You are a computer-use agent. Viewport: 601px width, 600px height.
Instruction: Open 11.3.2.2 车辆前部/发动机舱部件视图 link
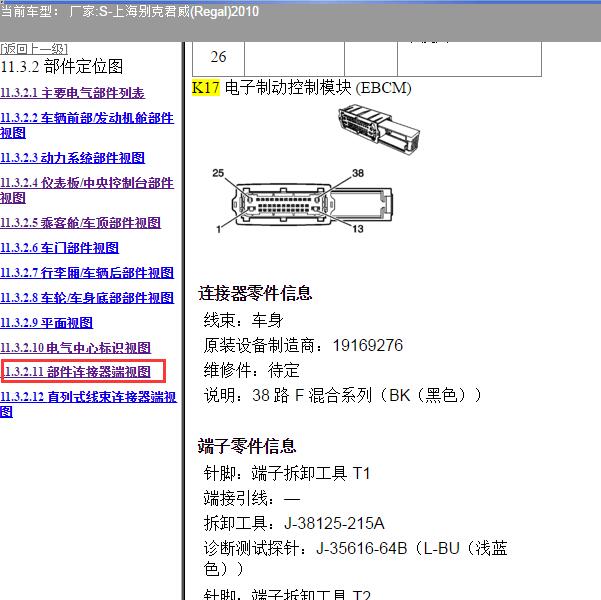(87, 125)
